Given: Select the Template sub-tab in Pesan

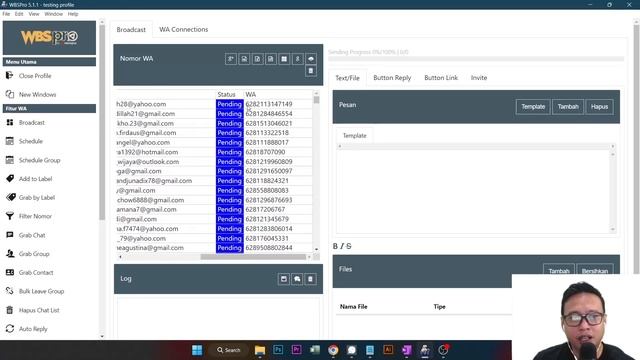Looking at the screenshot, I should (354, 136).
